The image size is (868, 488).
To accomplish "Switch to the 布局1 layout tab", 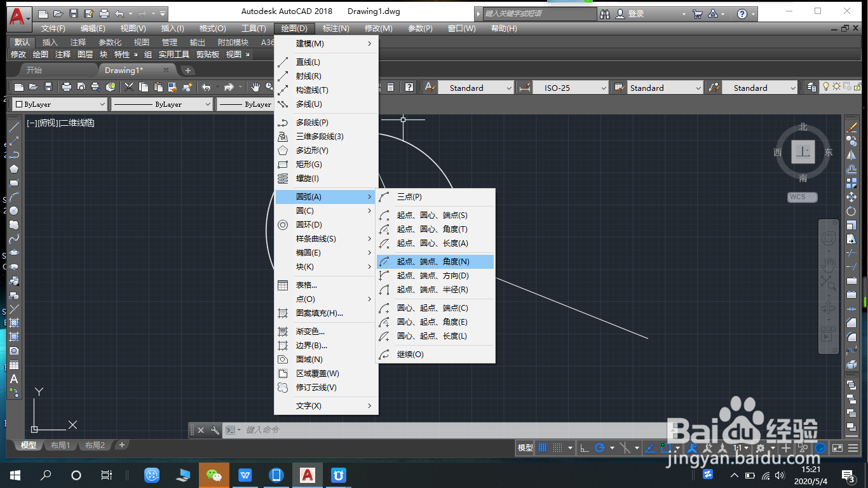I will (x=60, y=445).
